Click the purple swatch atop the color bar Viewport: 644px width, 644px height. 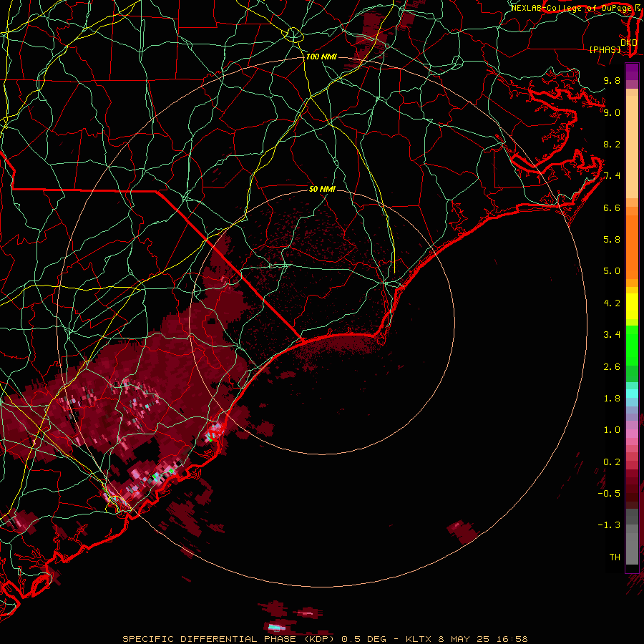point(632,72)
